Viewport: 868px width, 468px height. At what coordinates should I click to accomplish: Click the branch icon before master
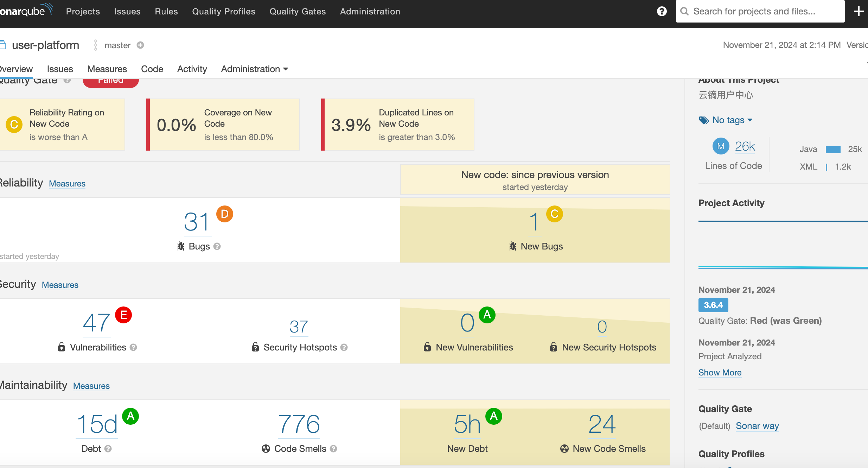[95, 45]
